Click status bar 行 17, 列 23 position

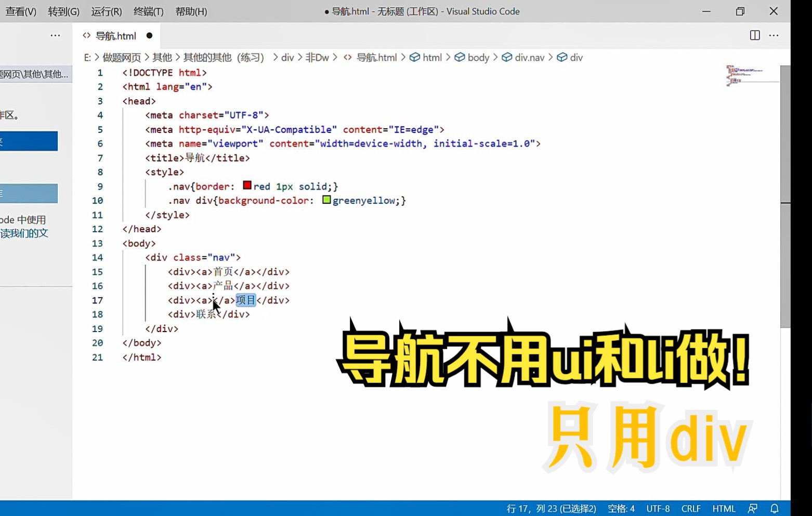(x=551, y=509)
